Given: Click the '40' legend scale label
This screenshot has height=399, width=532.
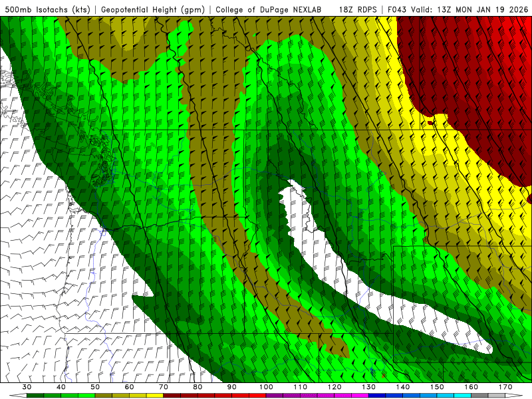Looking at the screenshot, I should coord(61,387).
